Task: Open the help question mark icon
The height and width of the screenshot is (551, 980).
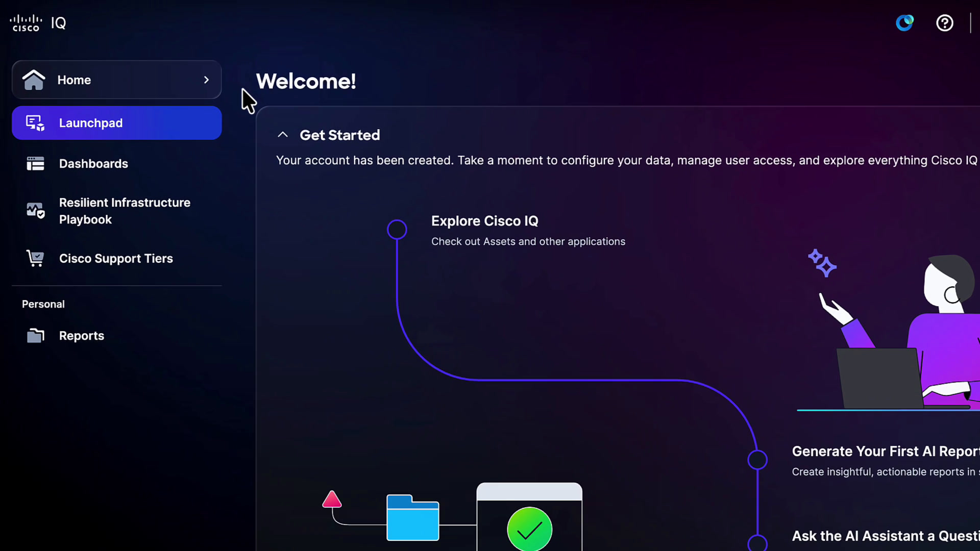Action: pos(944,23)
